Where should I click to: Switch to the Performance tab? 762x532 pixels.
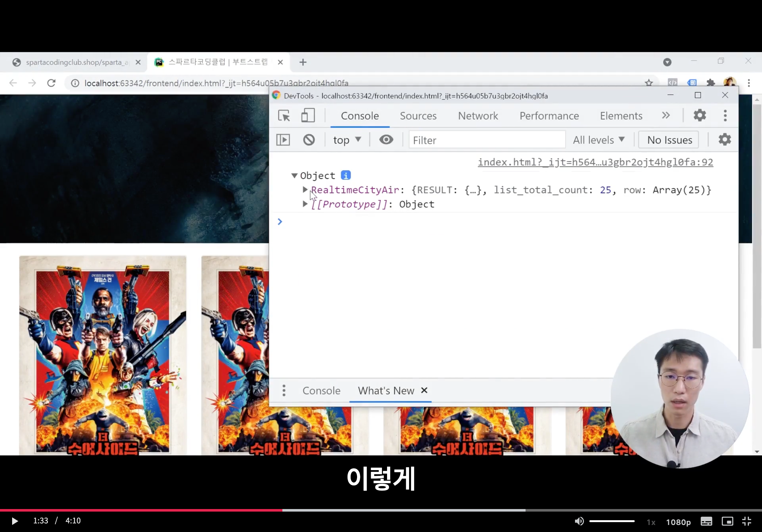pos(549,116)
